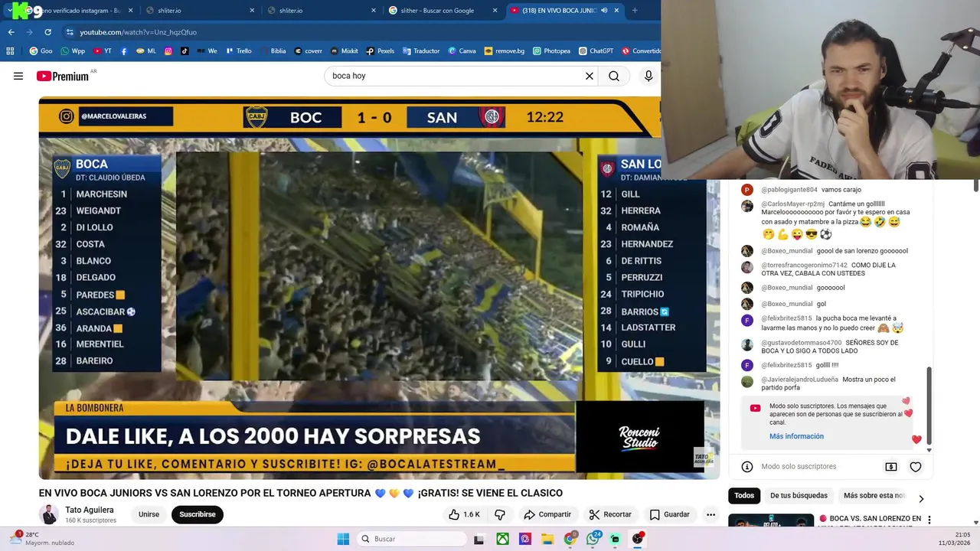
Task: Click 'Más información' link in chat notice
Action: 796,436
